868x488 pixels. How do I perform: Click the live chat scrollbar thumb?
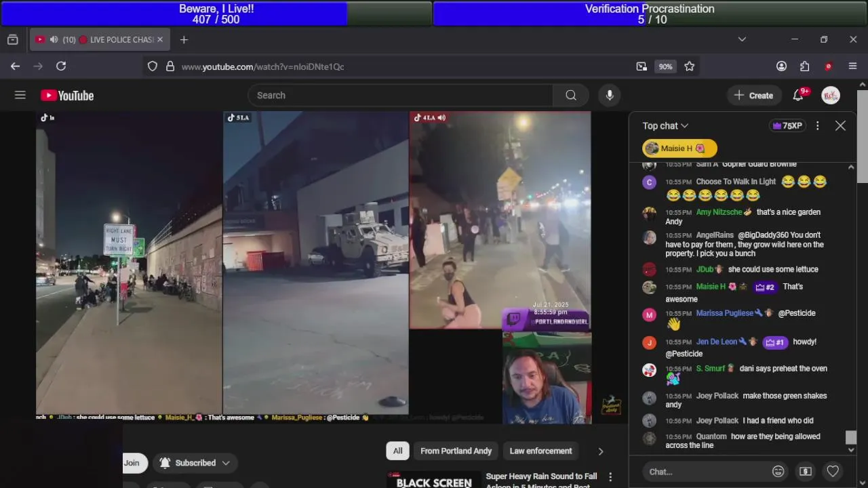click(x=851, y=438)
